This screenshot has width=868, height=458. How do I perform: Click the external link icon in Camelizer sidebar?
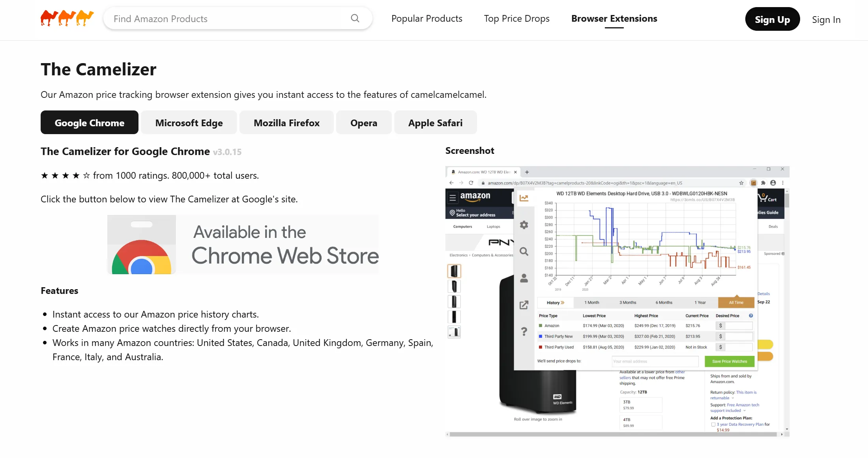524,305
